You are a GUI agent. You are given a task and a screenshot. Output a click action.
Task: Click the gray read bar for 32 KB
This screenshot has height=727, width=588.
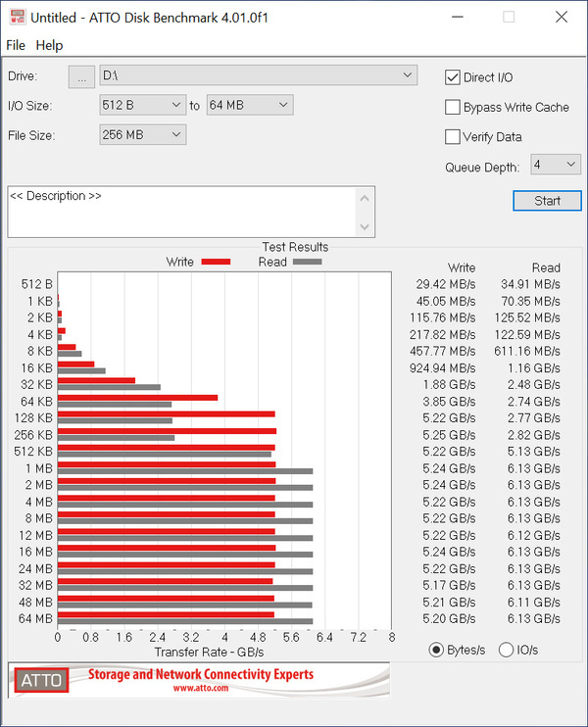(x=109, y=387)
